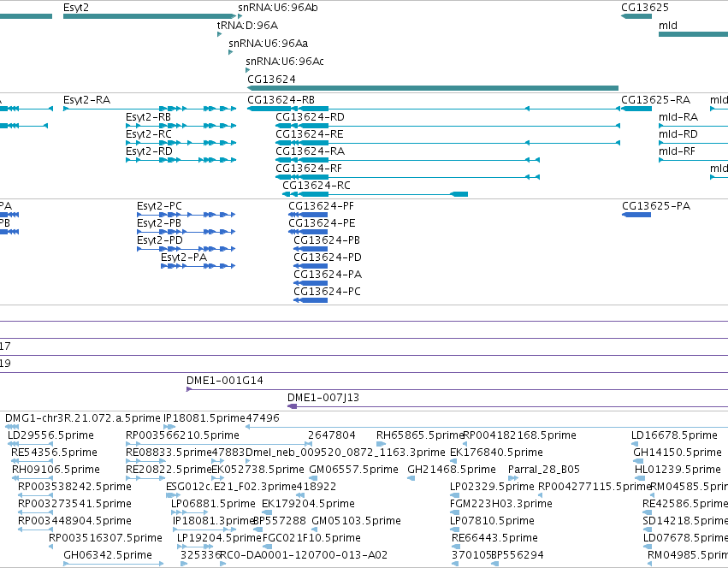Click transcript CG13624-RB label
This screenshot has width=728, height=568.
pyautogui.click(x=281, y=100)
